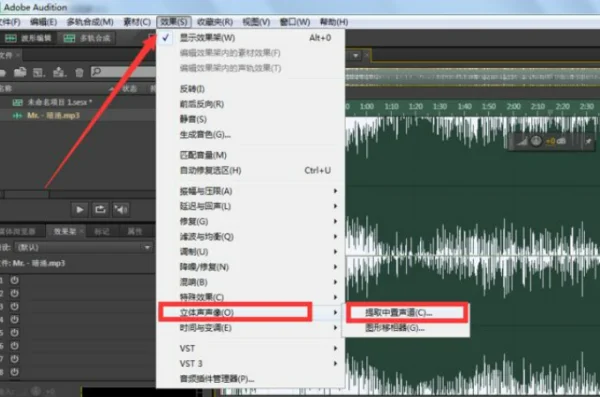This screenshot has width=600, height=397.
Task: Click the trash delete icon in files panel
Action: click(x=79, y=72)
